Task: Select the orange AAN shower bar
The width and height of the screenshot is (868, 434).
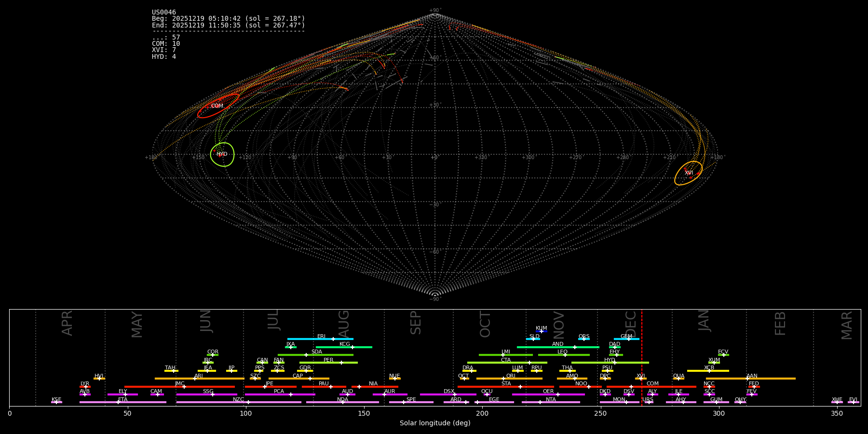Action: click(750, 379)
